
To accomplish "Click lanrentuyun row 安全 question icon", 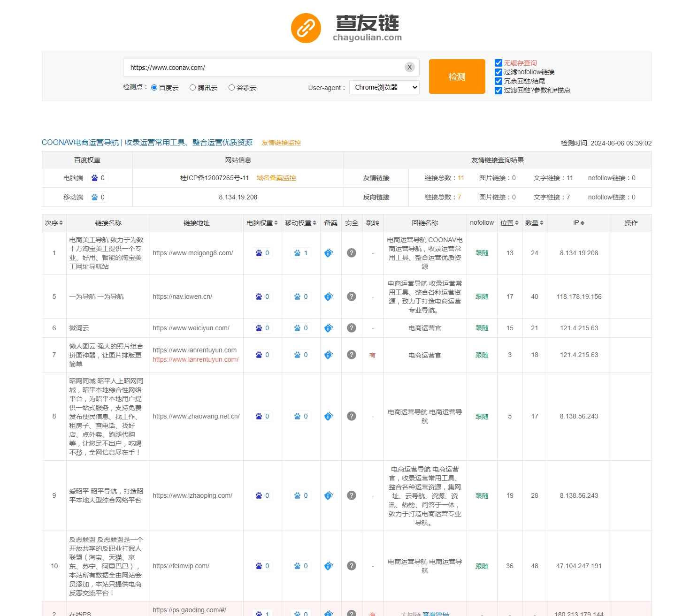I will click(x=352, y=355).
